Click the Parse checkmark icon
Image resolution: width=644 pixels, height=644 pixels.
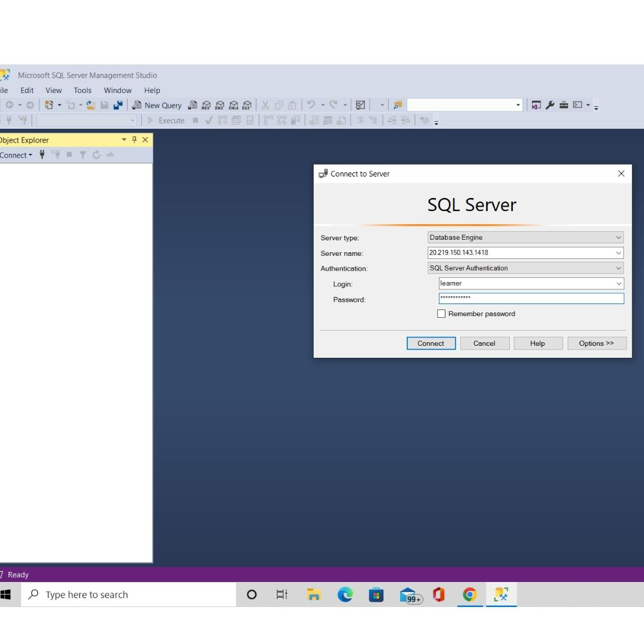[x=209, y=120]
